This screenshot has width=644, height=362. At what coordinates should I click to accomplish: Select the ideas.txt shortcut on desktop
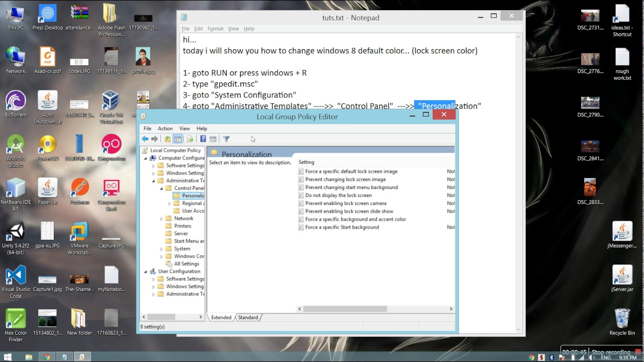coord(622,21)
